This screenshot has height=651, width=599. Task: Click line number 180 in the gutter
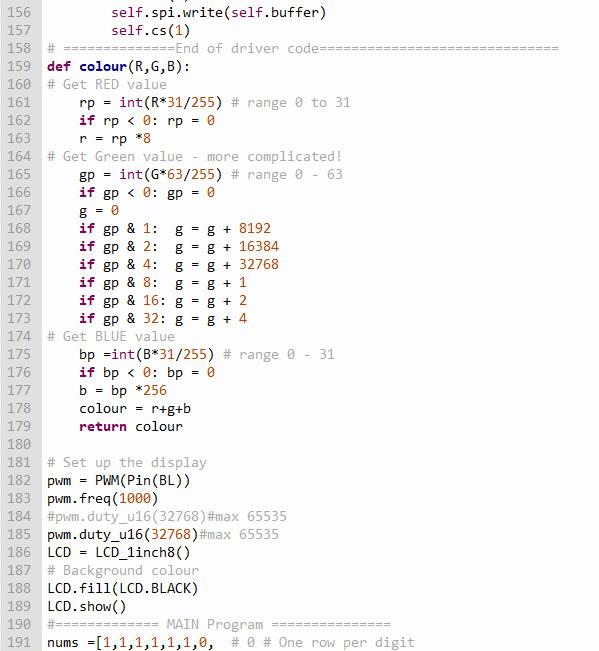point(19,445)
